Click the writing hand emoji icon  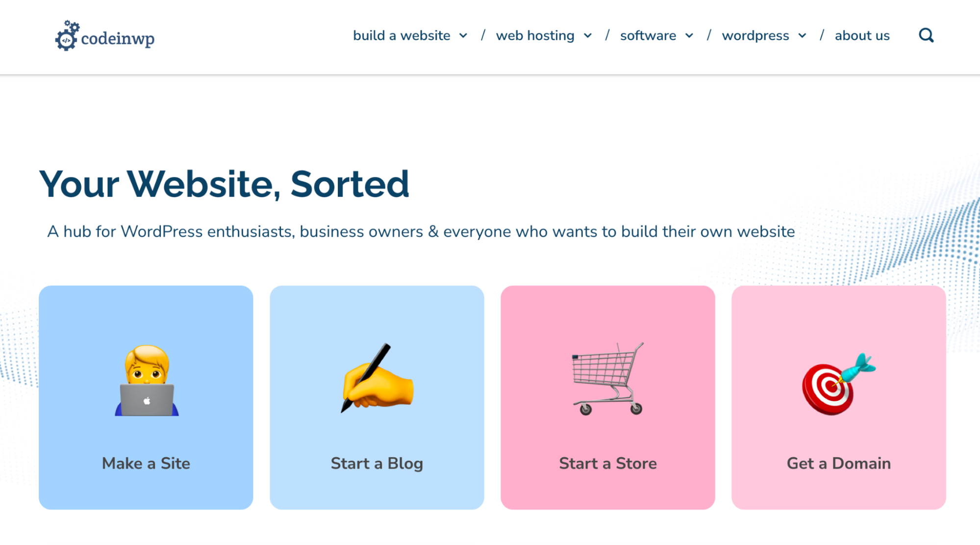click(x=377, y=378)
